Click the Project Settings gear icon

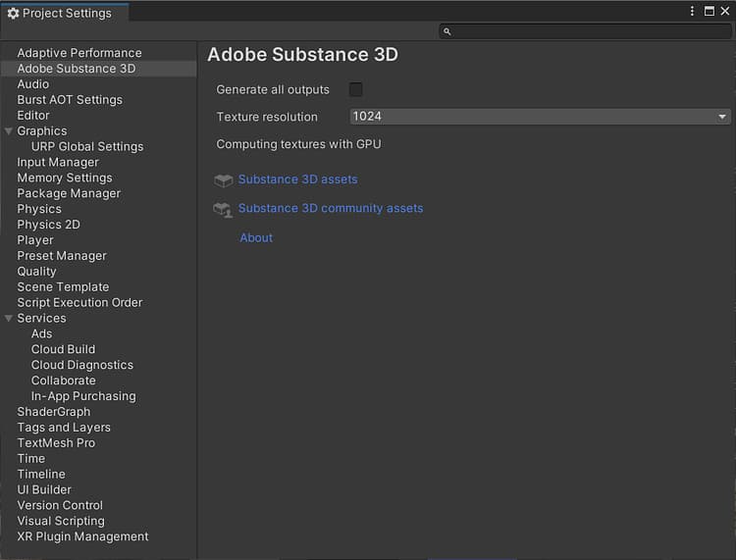tap(13, 13)
